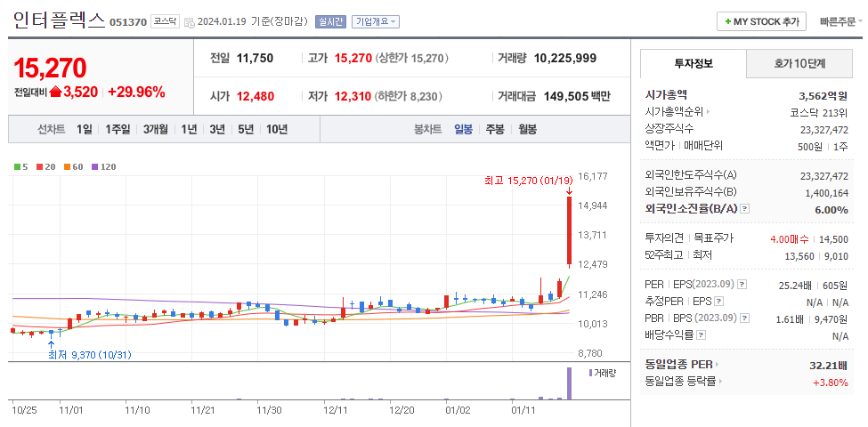Click the +29.96% change rate
This screenshot has width=868, height=427.
pyautogui.click(x=136, y=92)
